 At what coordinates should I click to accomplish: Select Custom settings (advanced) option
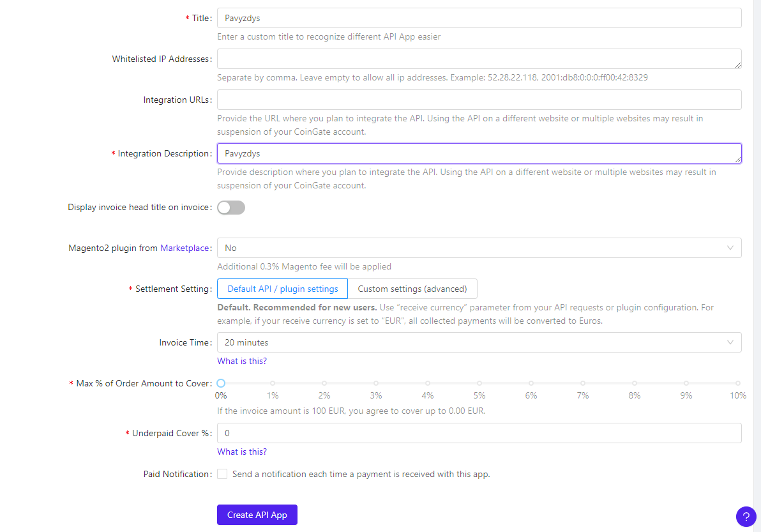click(x=412, y=289)
